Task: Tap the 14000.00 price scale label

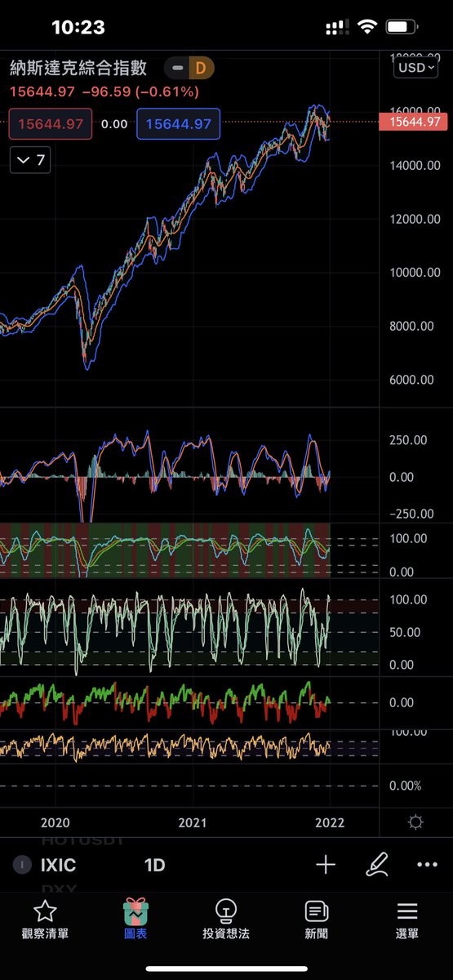Action: point(415,166)
